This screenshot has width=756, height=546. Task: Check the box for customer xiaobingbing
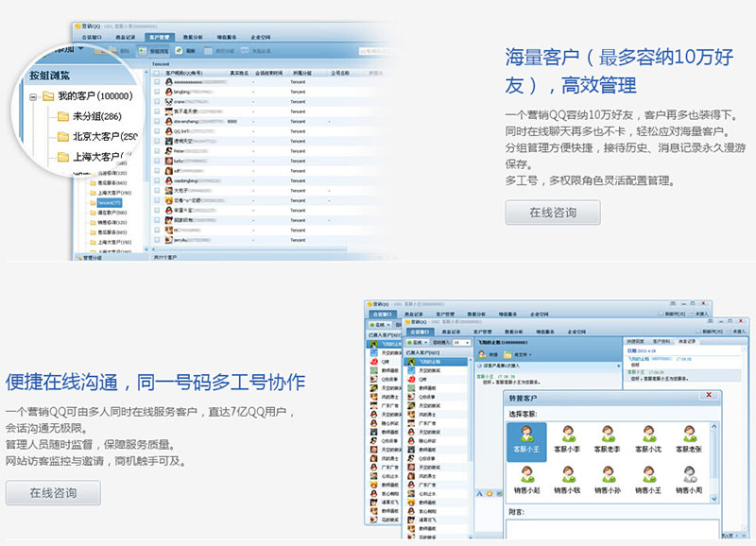click(157, 180)
